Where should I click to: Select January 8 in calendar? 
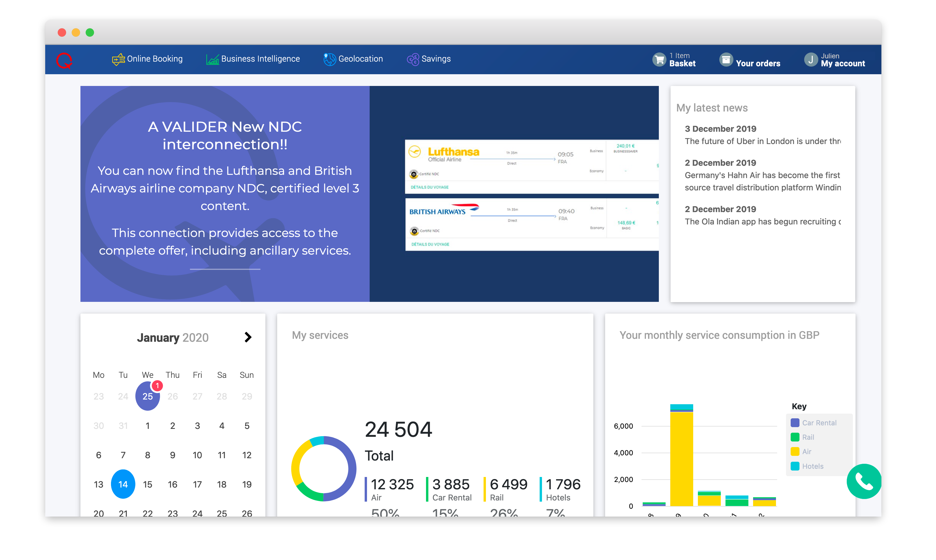148,455
